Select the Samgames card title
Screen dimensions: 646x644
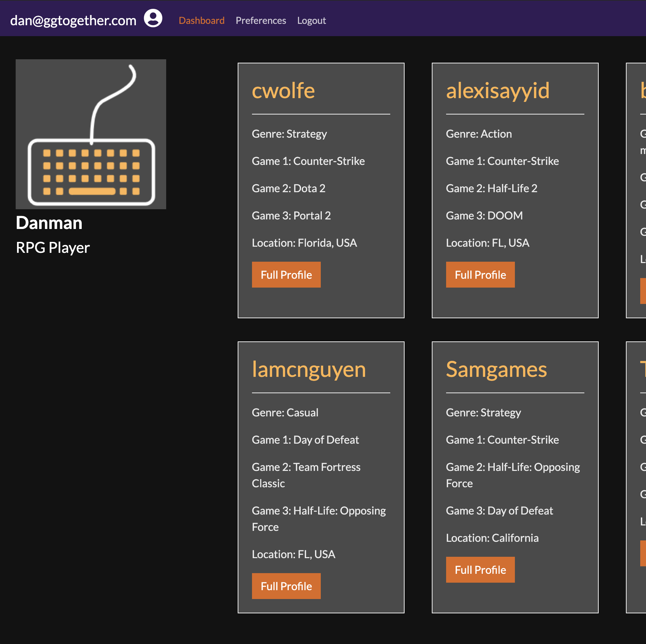(x=496, y=370)
